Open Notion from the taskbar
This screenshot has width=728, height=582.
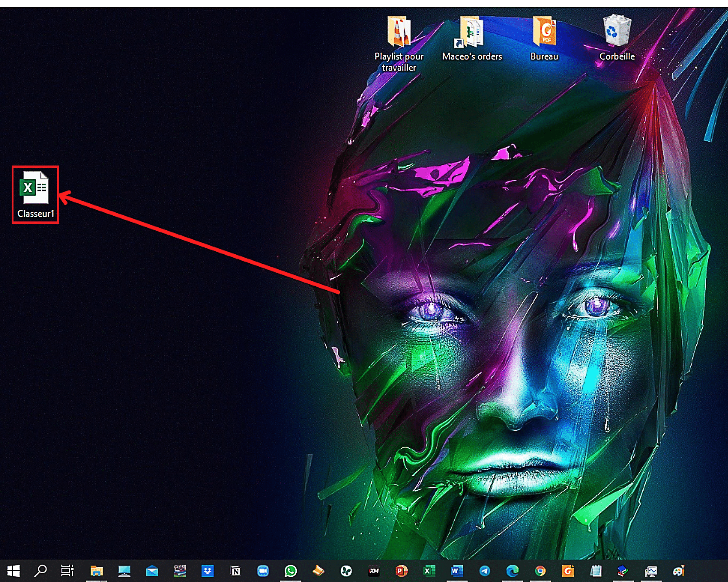pos(236,571)
